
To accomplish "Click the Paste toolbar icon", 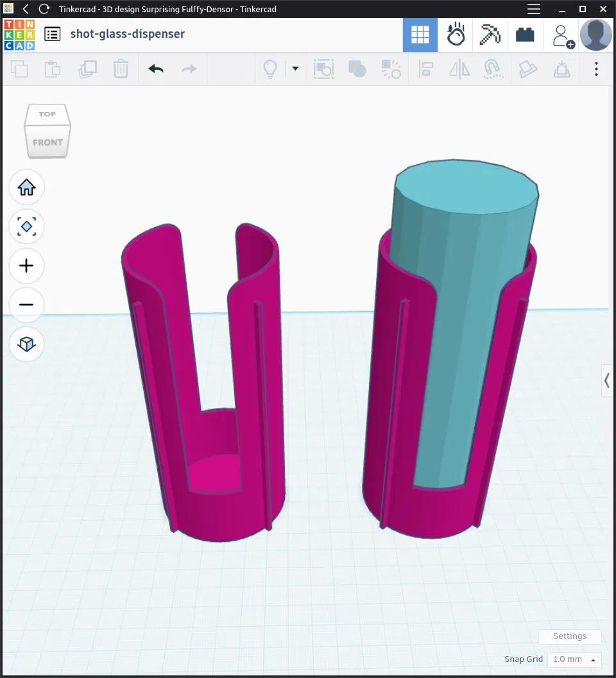I will pos(53,69).
